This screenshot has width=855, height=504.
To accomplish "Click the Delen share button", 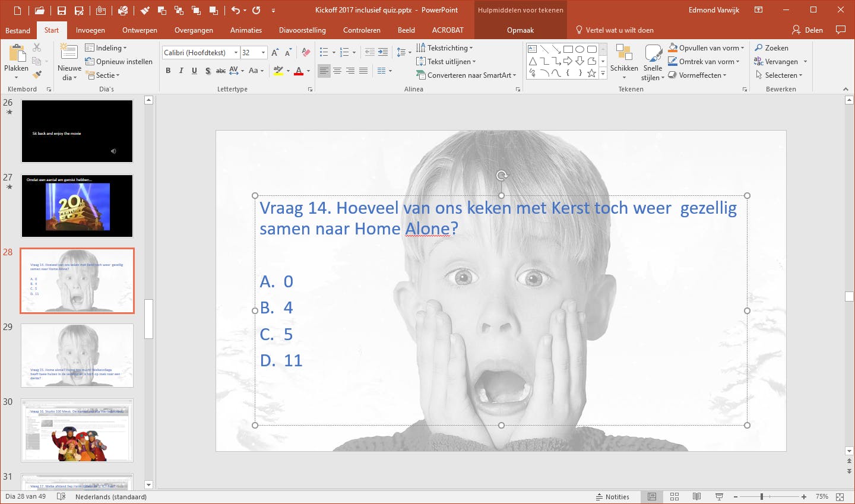I will (807, 30).
